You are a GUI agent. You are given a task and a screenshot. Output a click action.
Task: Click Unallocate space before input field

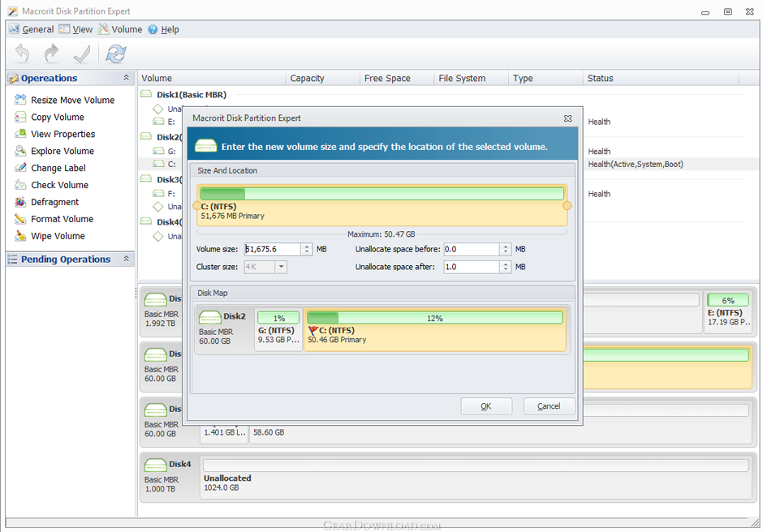(x=472, y=249)
